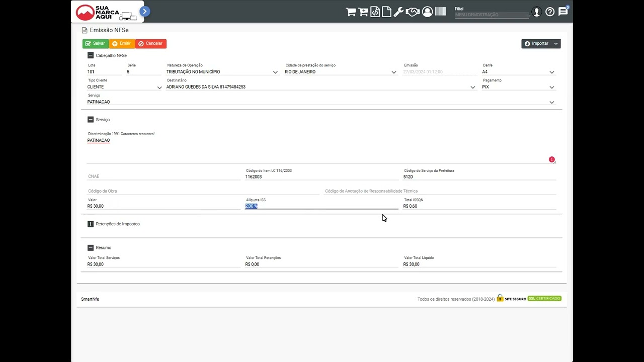Open the shopping cart icon

351,12
